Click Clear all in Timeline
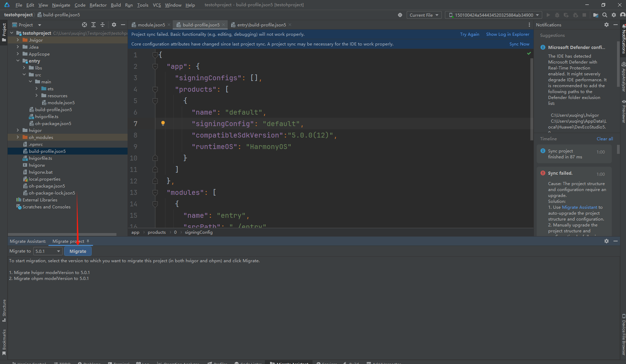 coord(605,139)
